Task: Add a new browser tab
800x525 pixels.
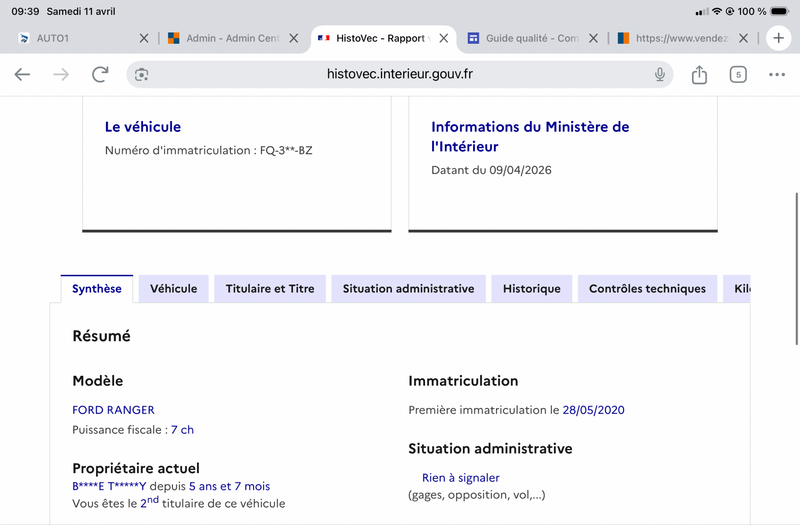Action: tap(778, 38)
